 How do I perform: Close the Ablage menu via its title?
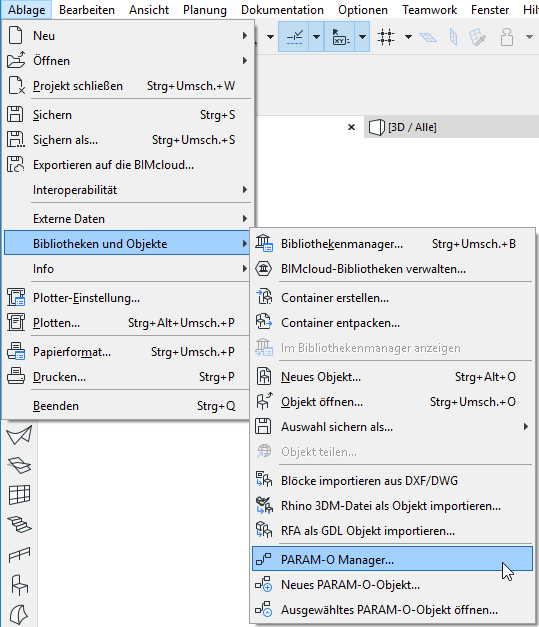click(26, 10)
